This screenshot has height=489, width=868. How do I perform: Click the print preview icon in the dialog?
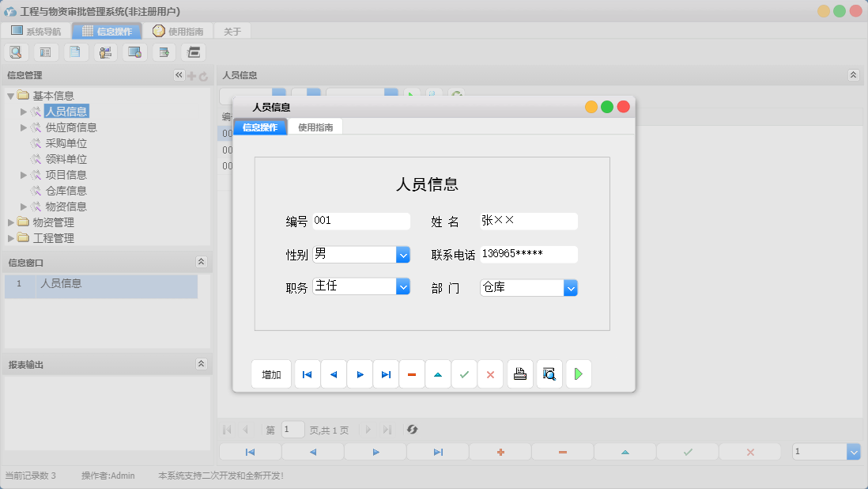click(x=549, y=373)
